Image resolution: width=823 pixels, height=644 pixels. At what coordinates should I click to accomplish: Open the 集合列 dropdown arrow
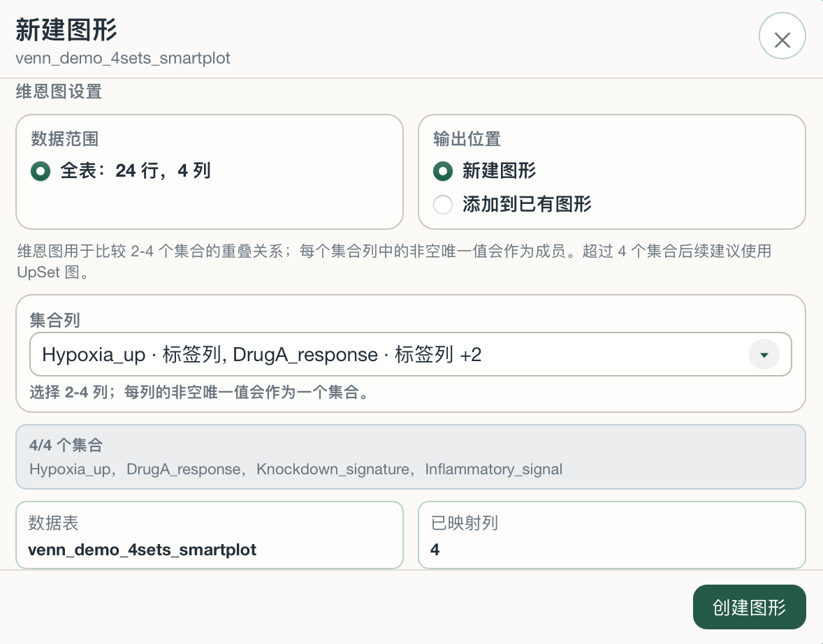coord(764,355)
